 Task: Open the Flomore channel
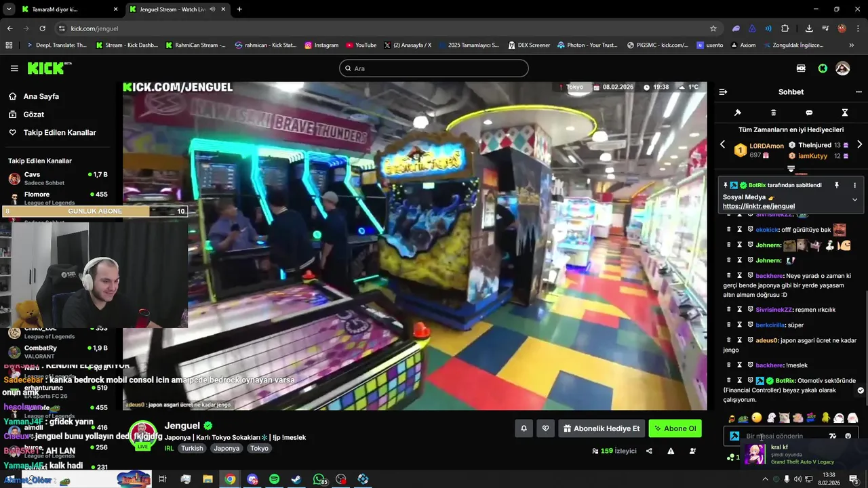pos(58,198)
